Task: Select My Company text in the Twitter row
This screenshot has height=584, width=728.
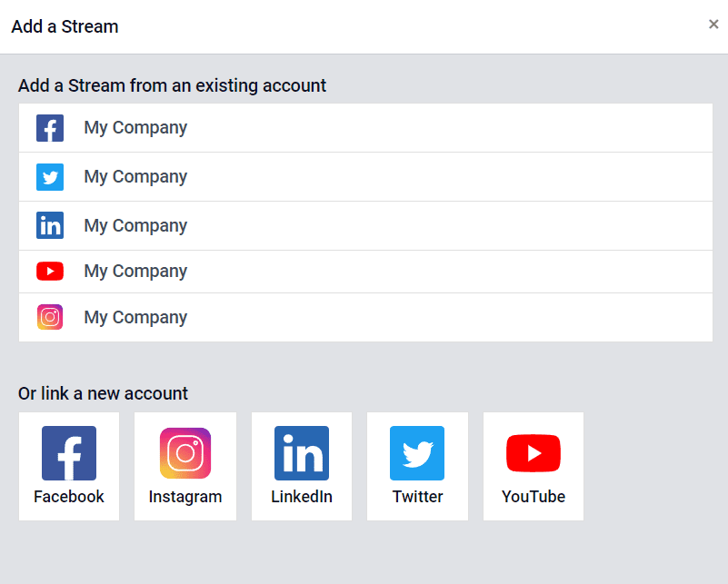Action: tap(135, 177)
